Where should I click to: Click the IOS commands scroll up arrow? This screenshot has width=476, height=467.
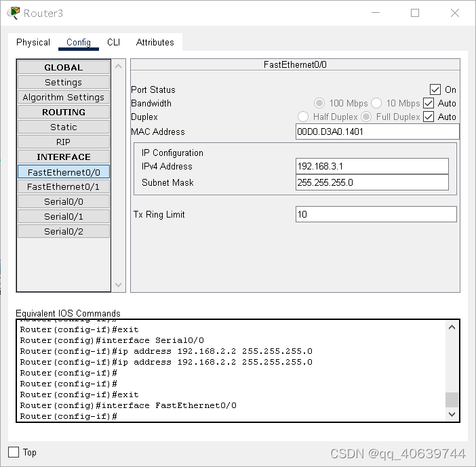(452, 327)
